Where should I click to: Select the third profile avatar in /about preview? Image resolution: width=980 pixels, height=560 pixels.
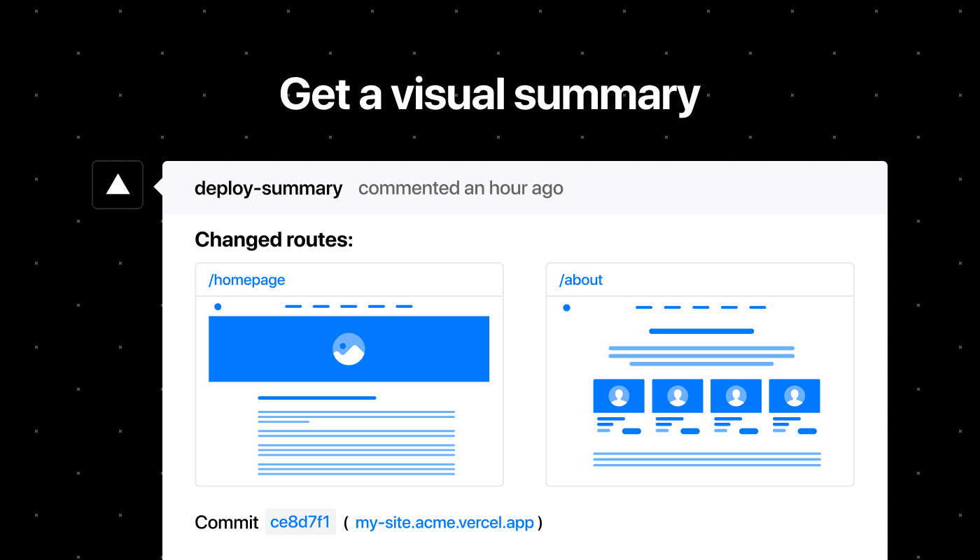(x=736, y=396)
